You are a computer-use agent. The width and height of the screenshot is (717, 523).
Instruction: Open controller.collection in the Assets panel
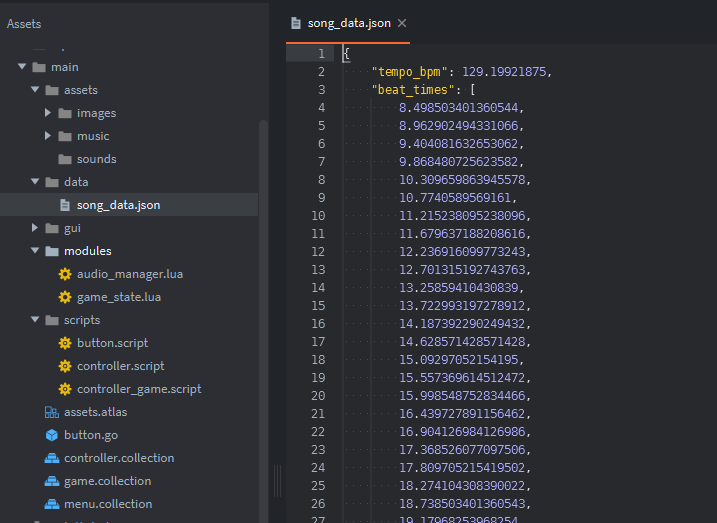click(119, 458)
